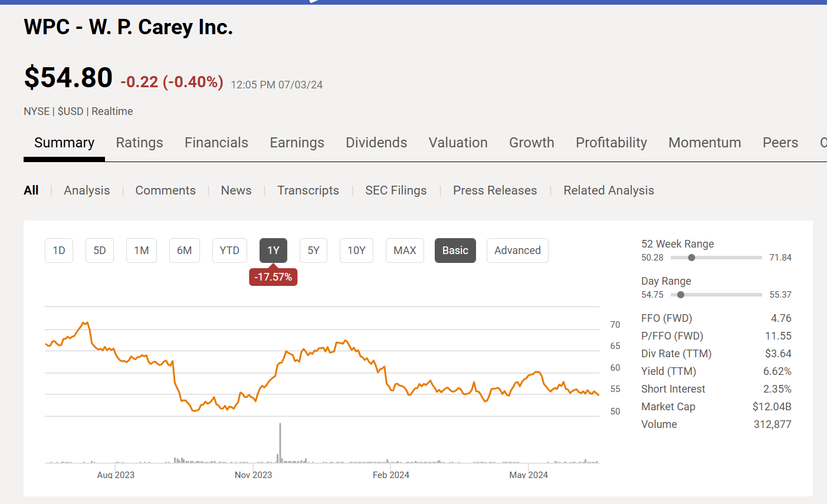Image resolution: width=827 pixels, height=504 pixels.
Task: Switch to the Advanced chart view
Action: (x=517, y=251)
